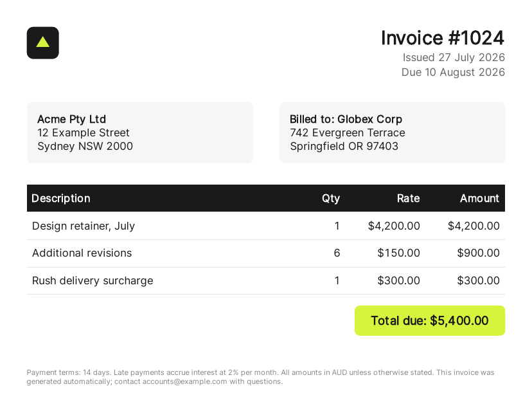
Task: Select the Rush delivery surcharge description
Action: (93, 280)
